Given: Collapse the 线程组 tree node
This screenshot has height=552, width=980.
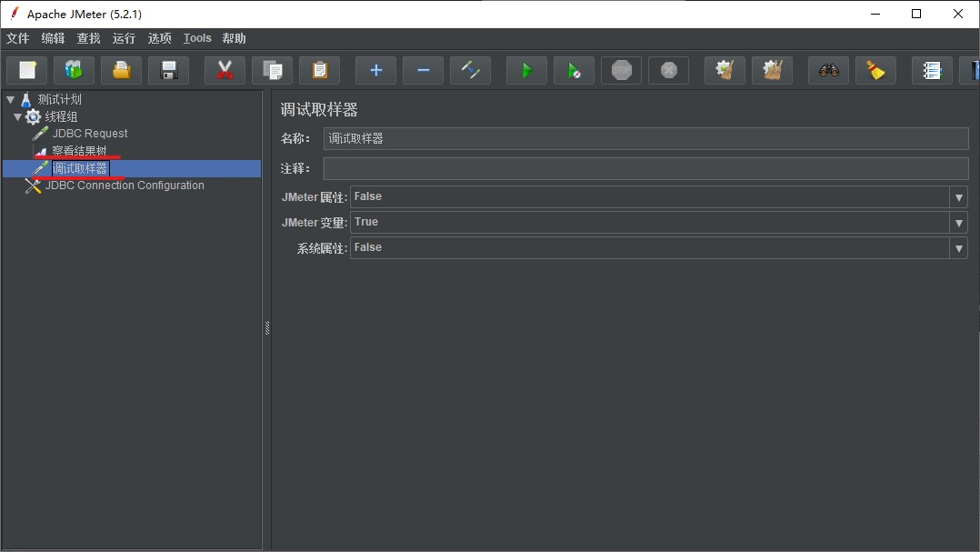Looking at the screenshot, I should point(17,117).
